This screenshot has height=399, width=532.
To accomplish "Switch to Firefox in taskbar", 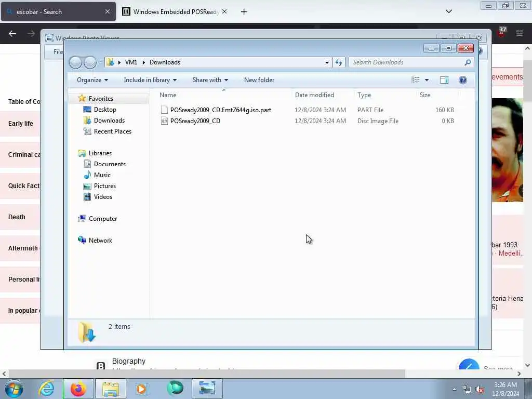I will pyautogui.click(x=78, y=389).
